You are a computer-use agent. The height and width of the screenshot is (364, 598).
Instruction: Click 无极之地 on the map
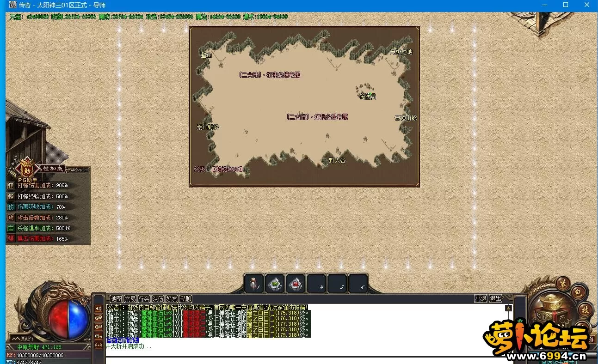(401, 52)
